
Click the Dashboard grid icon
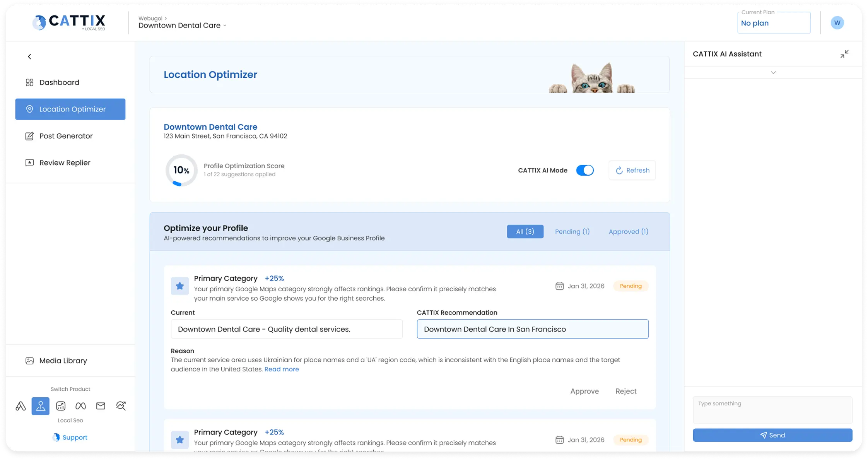point(29,82)
